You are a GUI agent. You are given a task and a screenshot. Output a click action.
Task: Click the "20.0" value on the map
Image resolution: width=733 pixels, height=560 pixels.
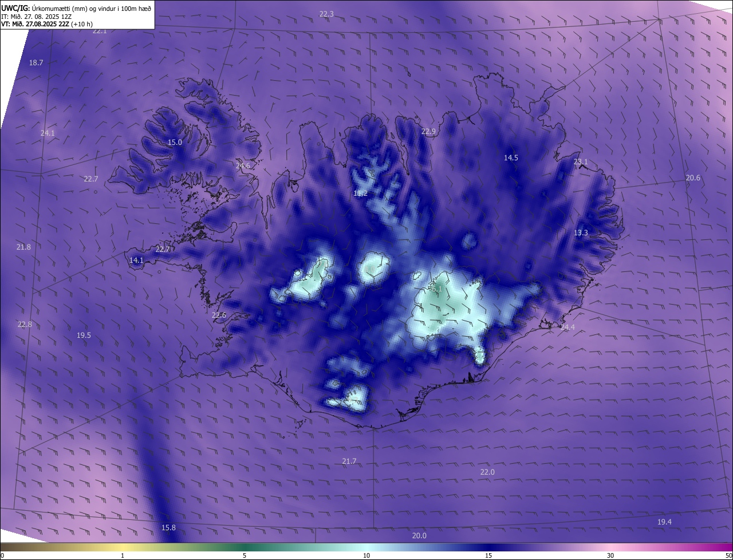tap(419, 535)
